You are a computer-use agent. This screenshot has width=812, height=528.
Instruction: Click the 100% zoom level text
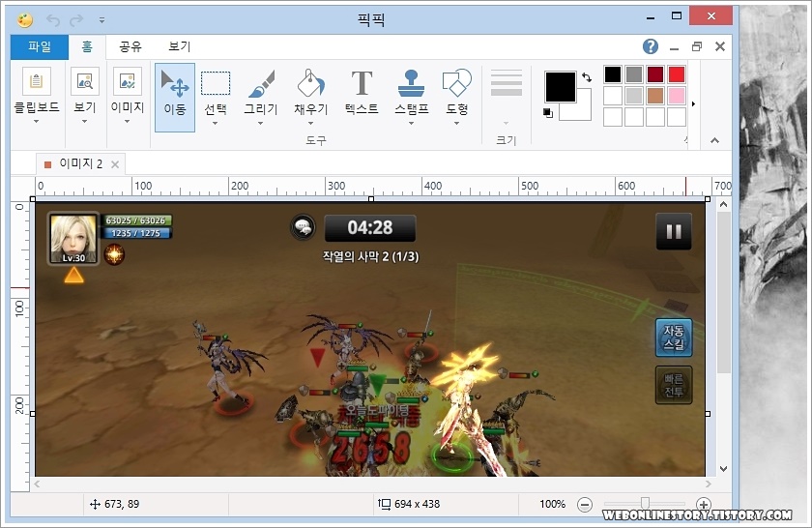coord(552,504)
